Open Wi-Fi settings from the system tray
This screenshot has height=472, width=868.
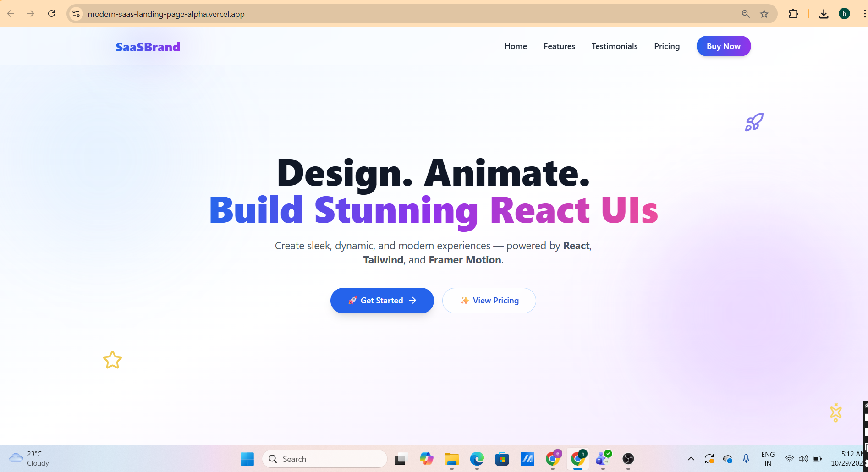click(789, 459)
